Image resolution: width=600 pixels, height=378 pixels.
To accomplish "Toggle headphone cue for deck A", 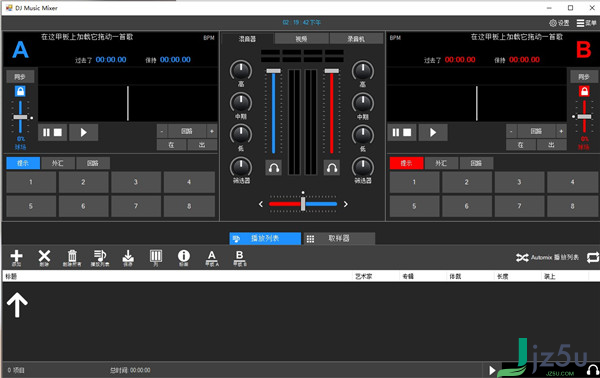I will point(274,168).
